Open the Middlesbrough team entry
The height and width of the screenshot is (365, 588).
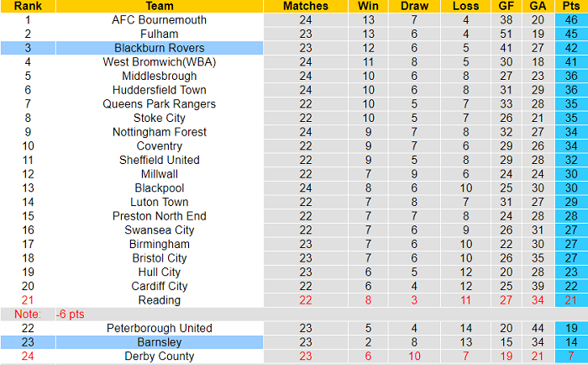(x=159, y=76)
